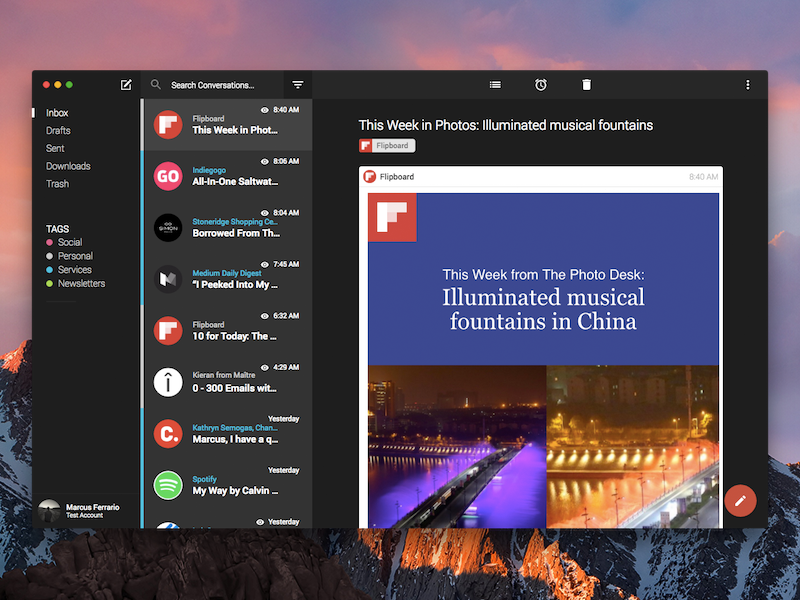Image resolution: width=800 pixels, height=600 pixels.
Task: Open Marcus Ferrario account switcher
Action: click(79, 510)
